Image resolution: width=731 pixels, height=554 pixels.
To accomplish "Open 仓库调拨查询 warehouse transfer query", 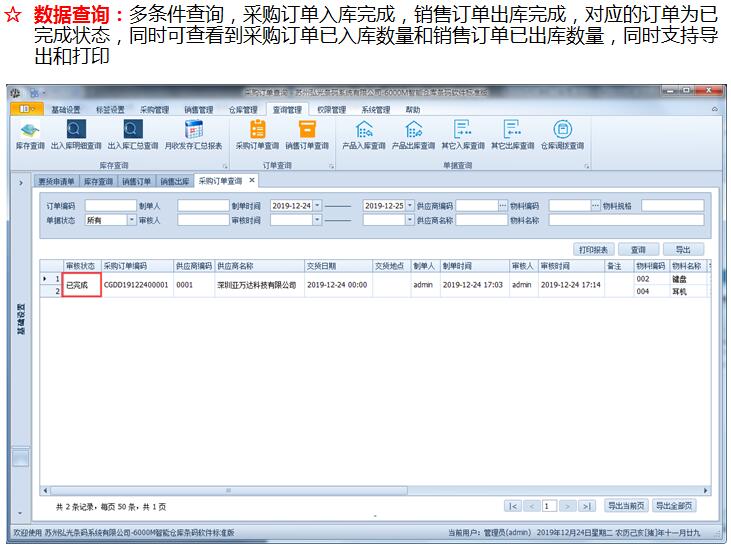I will [563, 135].
